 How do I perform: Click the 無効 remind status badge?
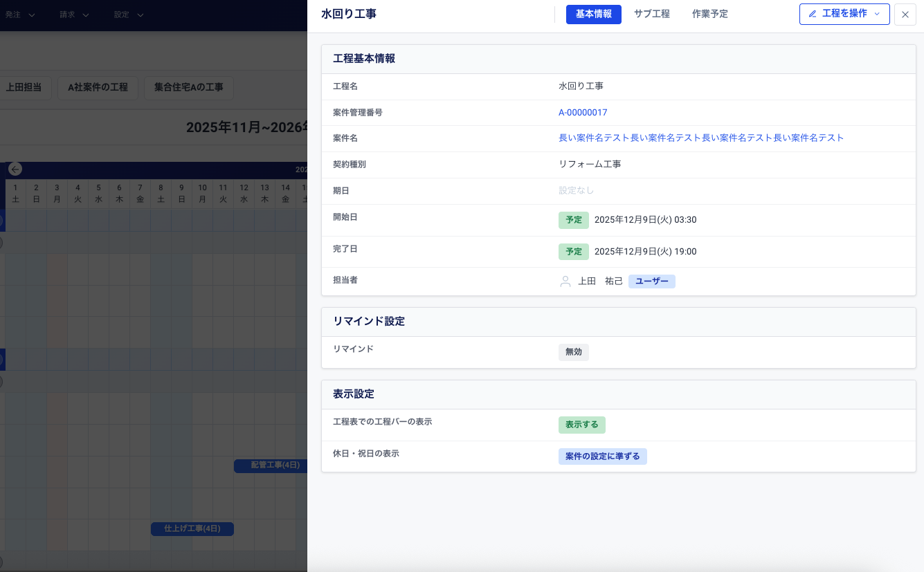pyautogui.click(x=573, y=352)
